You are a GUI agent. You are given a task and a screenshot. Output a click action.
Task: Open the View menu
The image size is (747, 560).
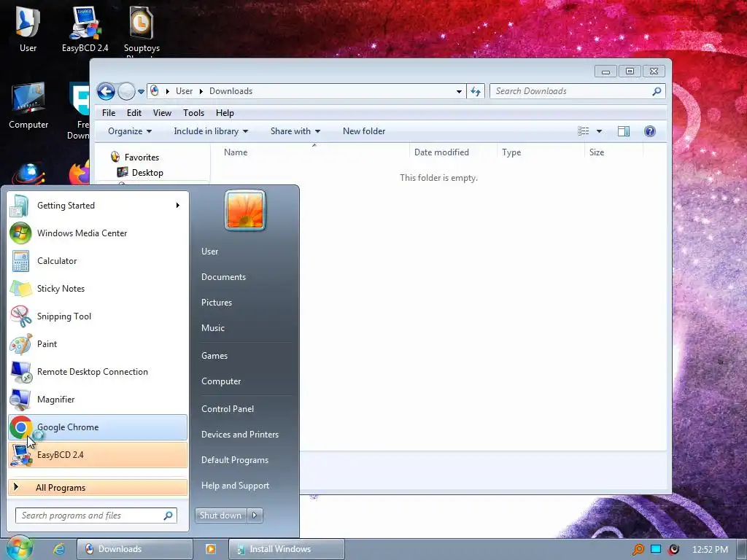[x=162, y=113]
